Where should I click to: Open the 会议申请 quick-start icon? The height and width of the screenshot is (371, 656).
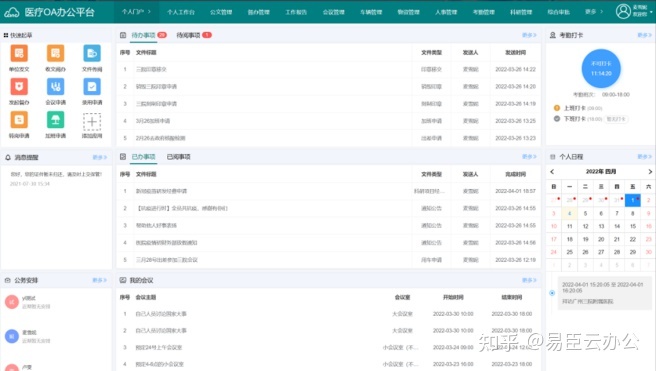(55, 87)
